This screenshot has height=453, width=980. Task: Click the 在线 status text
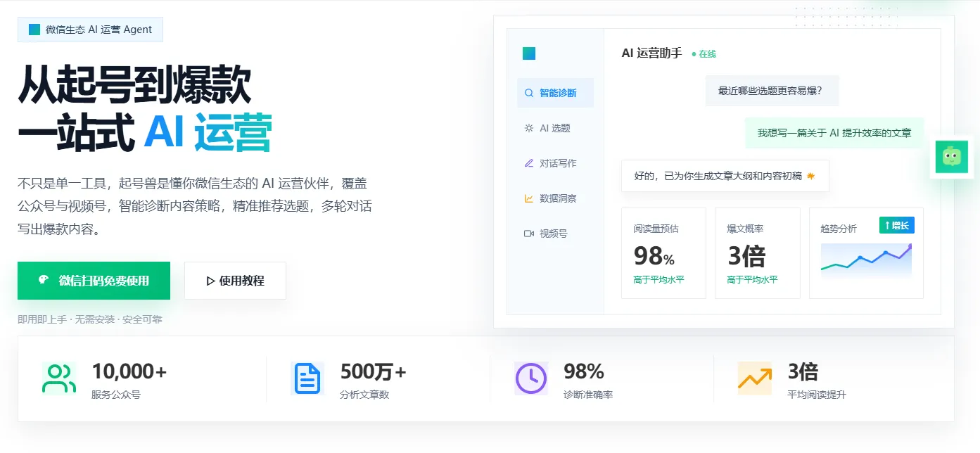[x=707, y=54]
